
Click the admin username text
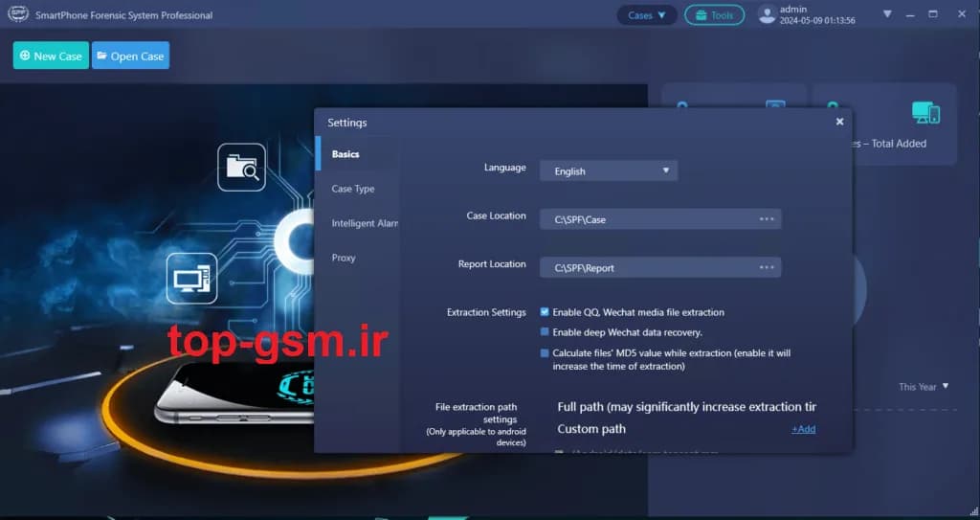[x=793, y=10]
